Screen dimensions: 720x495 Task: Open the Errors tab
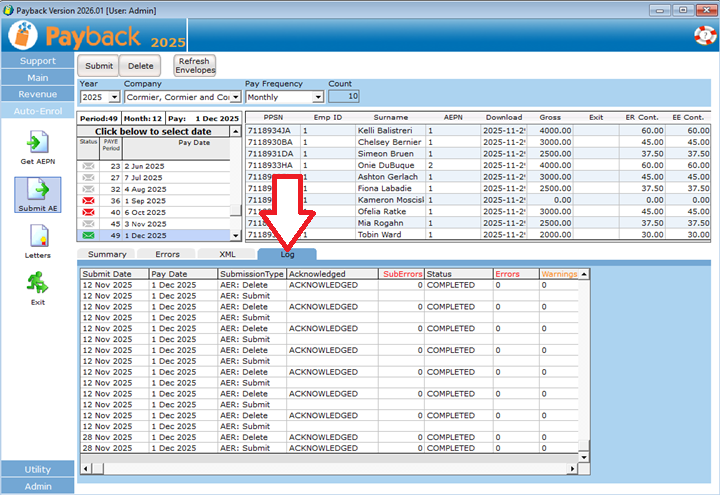[x=167, y=254]
